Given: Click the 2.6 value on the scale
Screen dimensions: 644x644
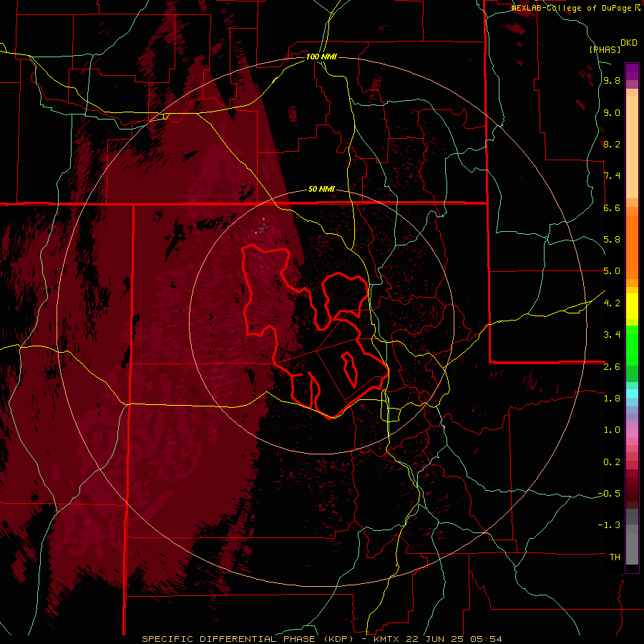Looking at the screenshot, I should click(x=612, y=367).
